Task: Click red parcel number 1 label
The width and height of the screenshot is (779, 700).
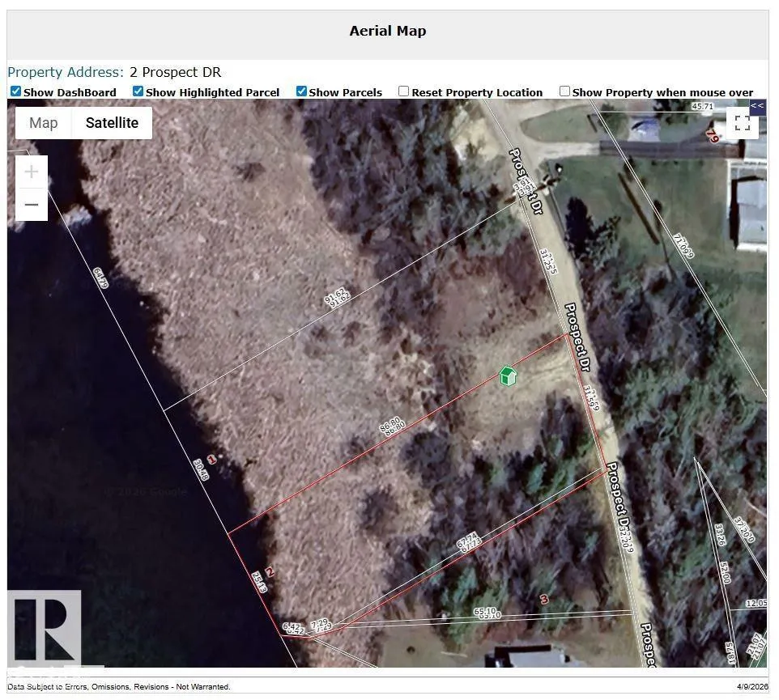Action: pos(211,460)
